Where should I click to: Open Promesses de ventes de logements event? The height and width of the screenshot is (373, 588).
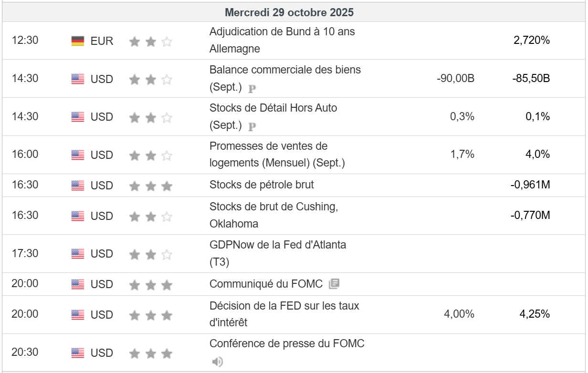277,155
